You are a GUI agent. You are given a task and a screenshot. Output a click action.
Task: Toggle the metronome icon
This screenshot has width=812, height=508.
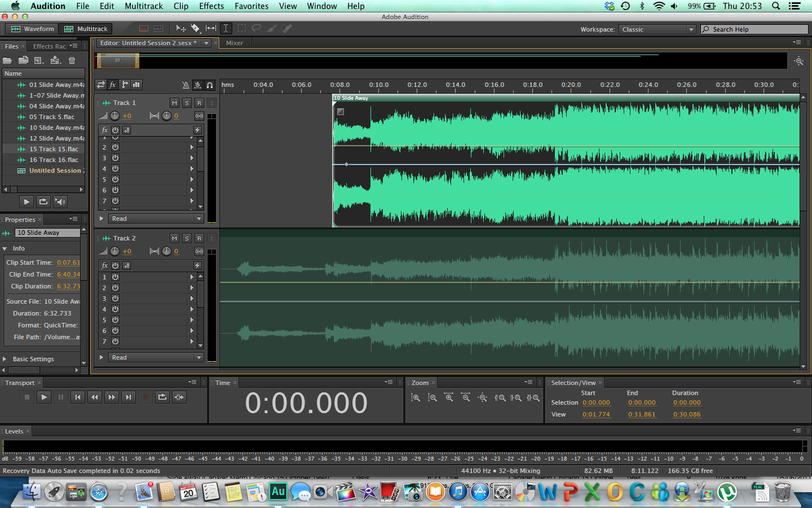(x=186, y=85)
